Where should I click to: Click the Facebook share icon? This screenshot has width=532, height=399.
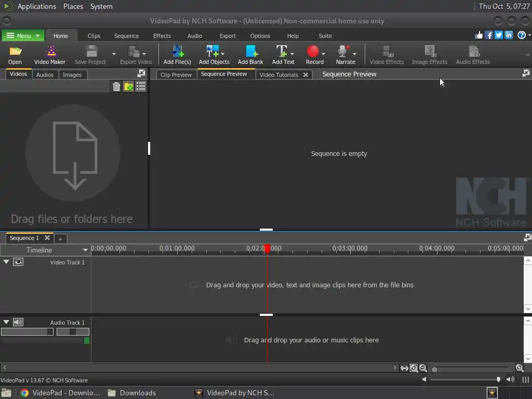click(488, 35)
